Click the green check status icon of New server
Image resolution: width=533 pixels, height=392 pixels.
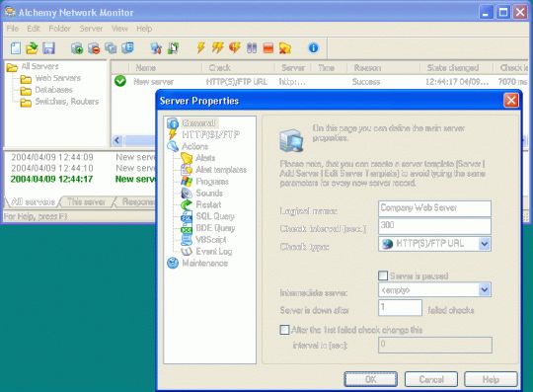pyautogui.click(x=120, y=81)
